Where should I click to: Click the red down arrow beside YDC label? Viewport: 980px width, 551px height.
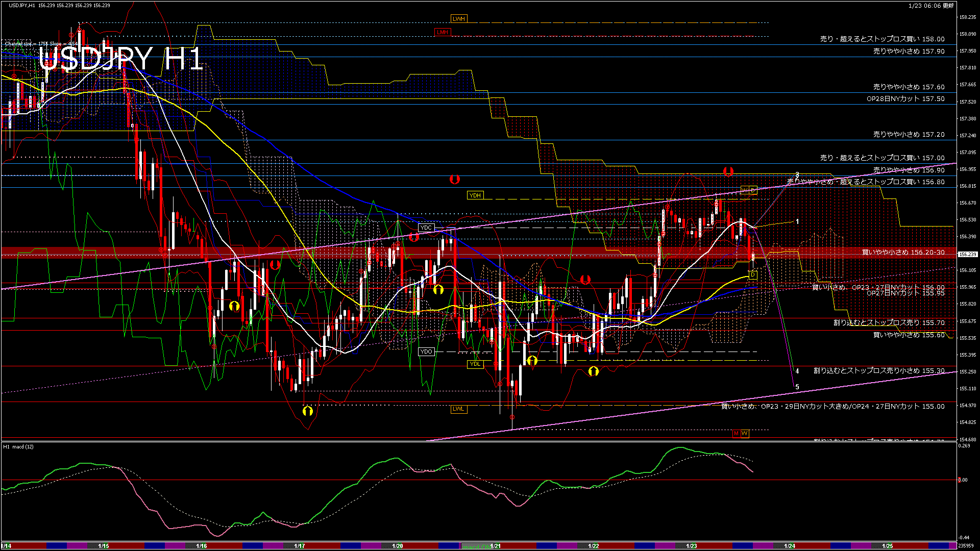click(x=413, y=237)
